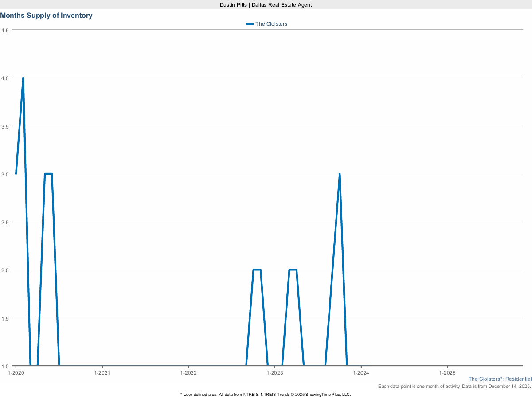Click the 1-2021 x-axis label
Viewport: 532px width, 399px height.
(102, 373)
